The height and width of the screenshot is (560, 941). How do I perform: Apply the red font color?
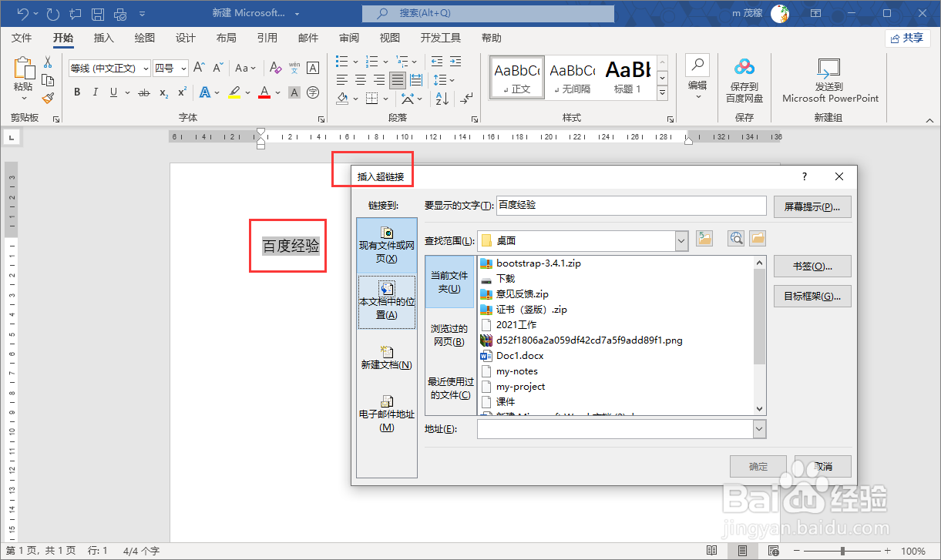(x=264, y=92)
